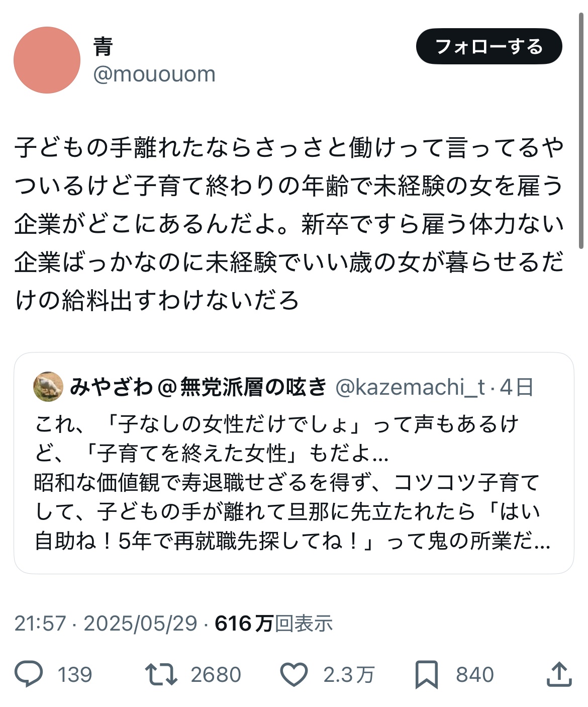Click the reply speech bubble icon
Screen dimensions: 588x707
tap(29, 674)
